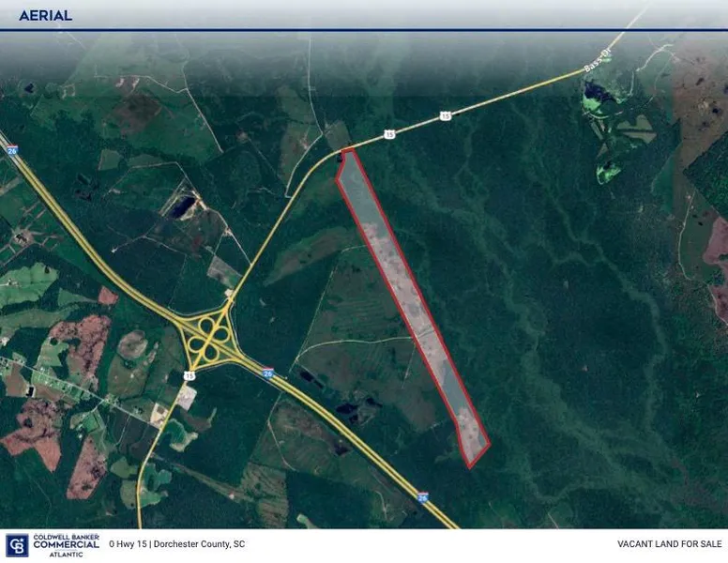728x563 pixels.
Task: Click the '0 Hwy 15 | Dorchester County, SC' address
Action: pos(177,544)
